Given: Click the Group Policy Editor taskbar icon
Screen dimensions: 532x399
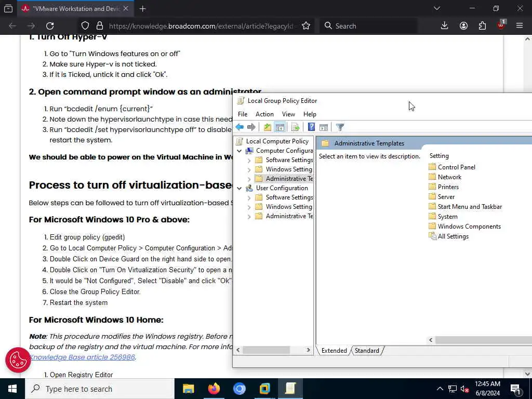Looking at the screenshot, I should [290, 389].
